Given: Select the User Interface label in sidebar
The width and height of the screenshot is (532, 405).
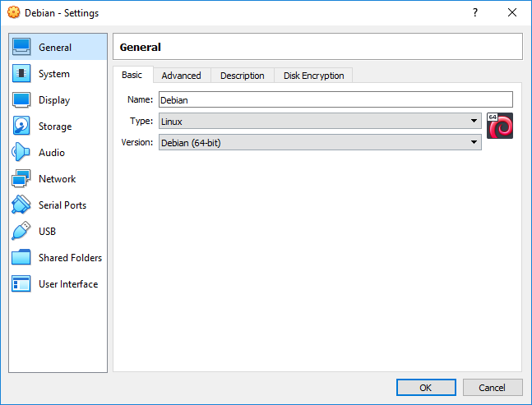Looking at the screenshot, I should click(x=68, y=284).
